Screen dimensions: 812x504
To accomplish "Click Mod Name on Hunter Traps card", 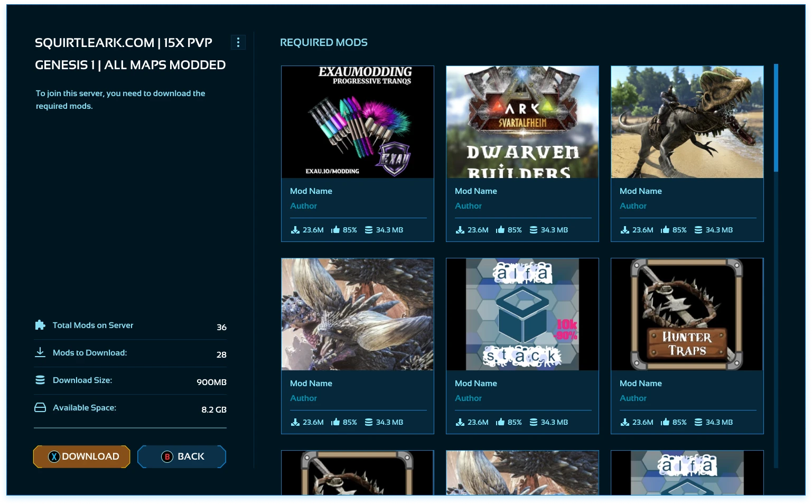I will [641, 384].
